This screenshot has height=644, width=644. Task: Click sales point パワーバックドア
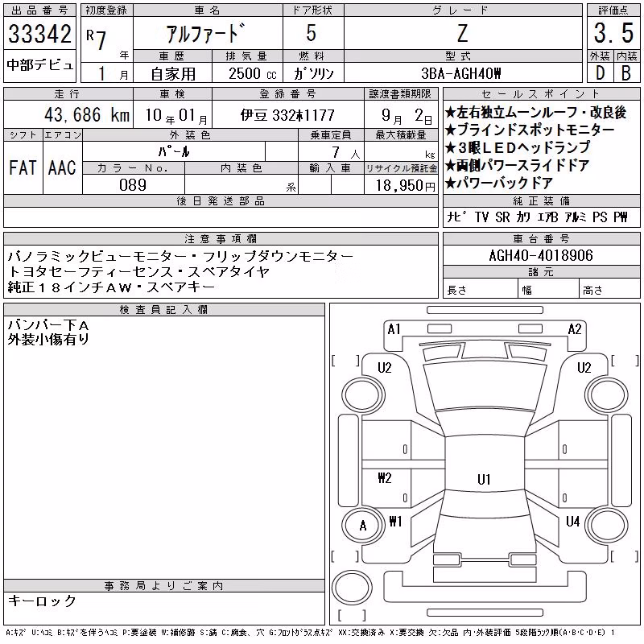click(x=499, y=183)
